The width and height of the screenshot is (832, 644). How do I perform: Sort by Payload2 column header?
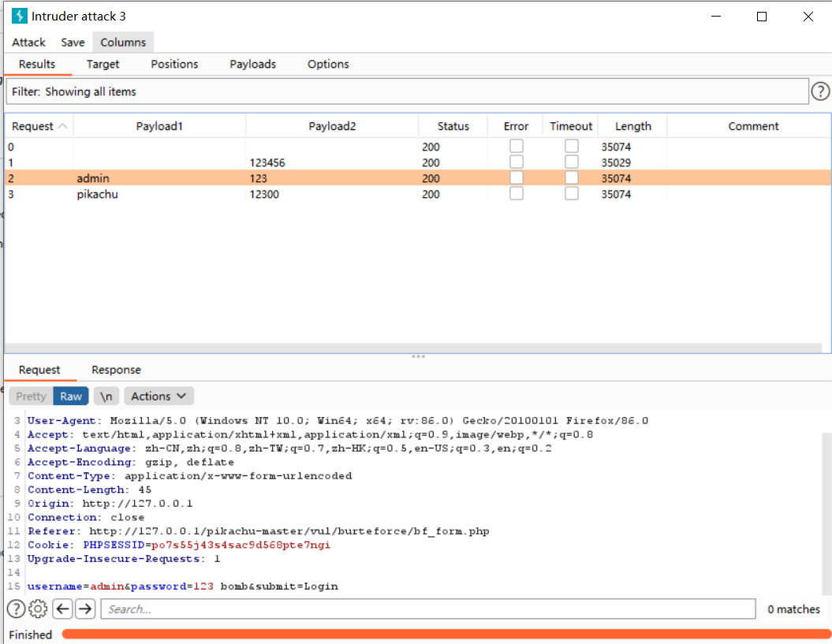[332, 126]
